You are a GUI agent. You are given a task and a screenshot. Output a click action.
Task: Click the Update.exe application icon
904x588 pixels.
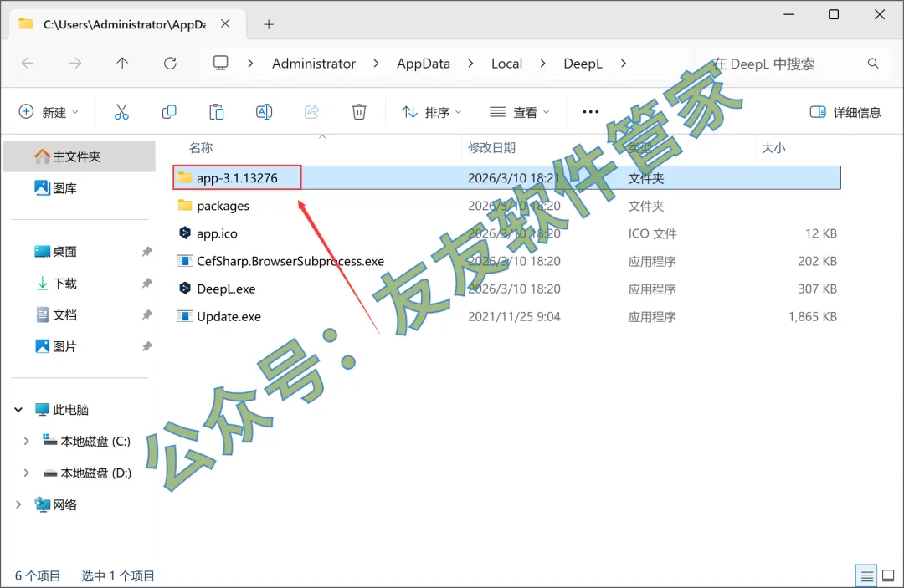click(x=184, y=316)
